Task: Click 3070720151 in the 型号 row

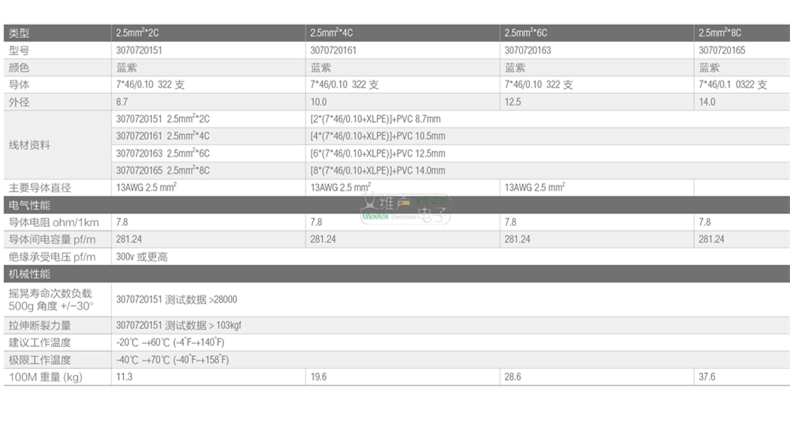Action: [x=139, y=50]
